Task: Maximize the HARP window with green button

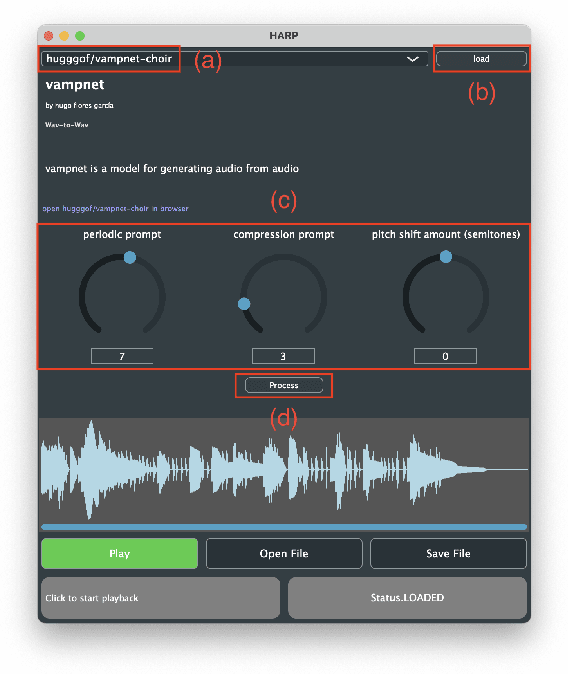Action: pyautogui.click(x=80, y=36)
